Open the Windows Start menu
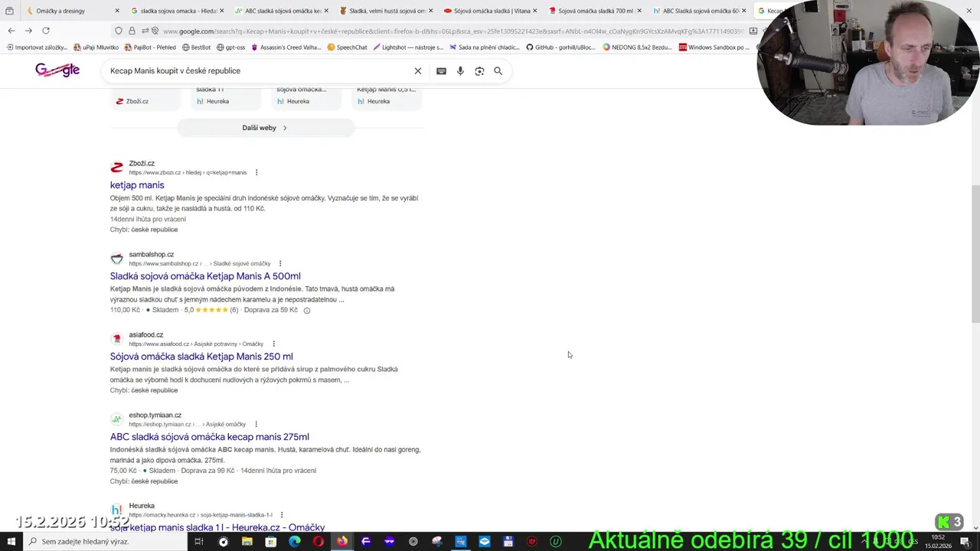 tap(11, 542)
